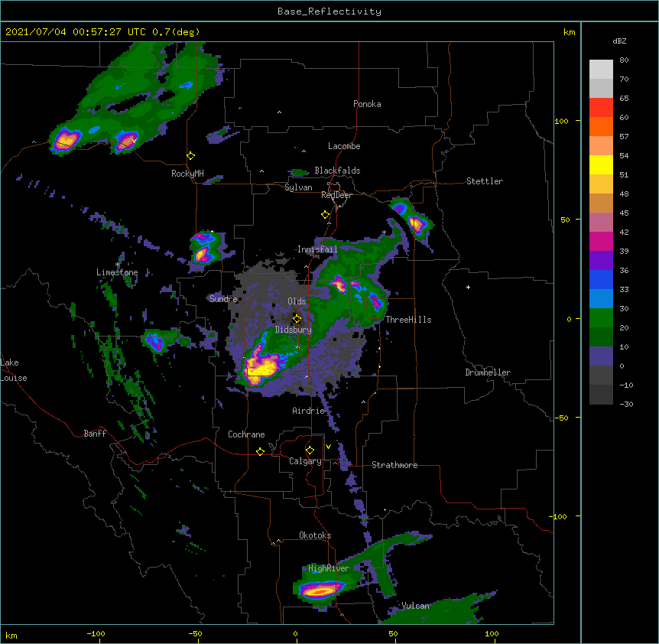
Task: Click the Banff label
Action: pos(95,434)
